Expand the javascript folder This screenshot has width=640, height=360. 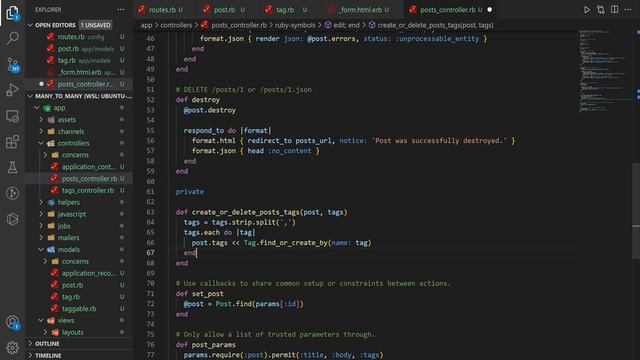coord(41,214)
